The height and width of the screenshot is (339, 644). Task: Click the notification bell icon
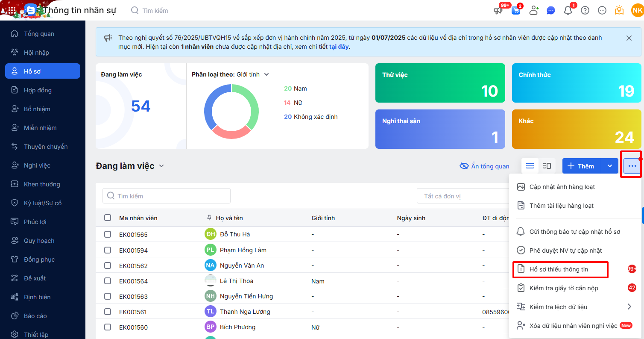[568, 11]
